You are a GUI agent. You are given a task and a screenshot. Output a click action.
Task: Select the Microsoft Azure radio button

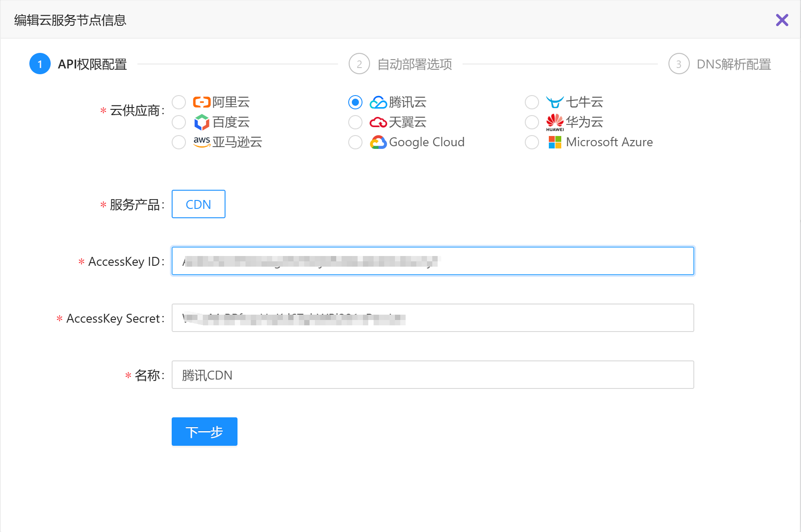click(532, 142)
